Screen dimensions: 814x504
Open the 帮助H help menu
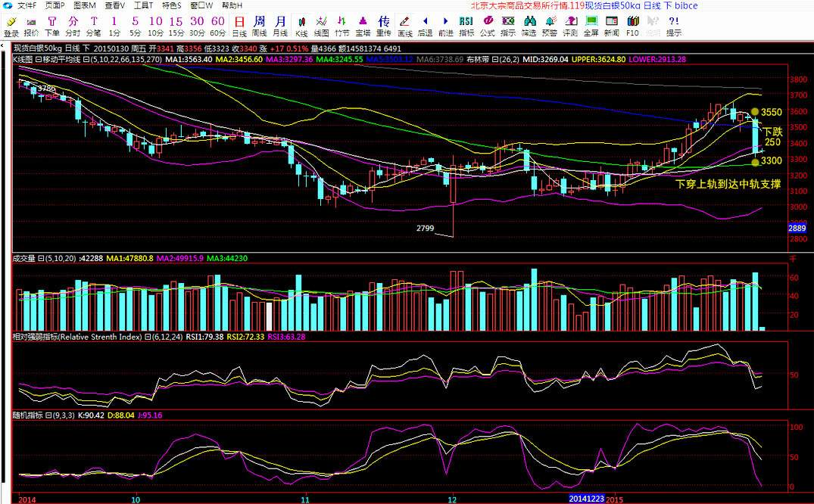(x=232, y=6)
